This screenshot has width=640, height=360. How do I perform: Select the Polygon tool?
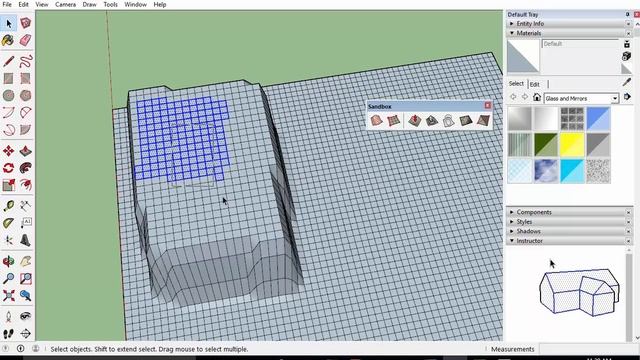coord(26,96)
